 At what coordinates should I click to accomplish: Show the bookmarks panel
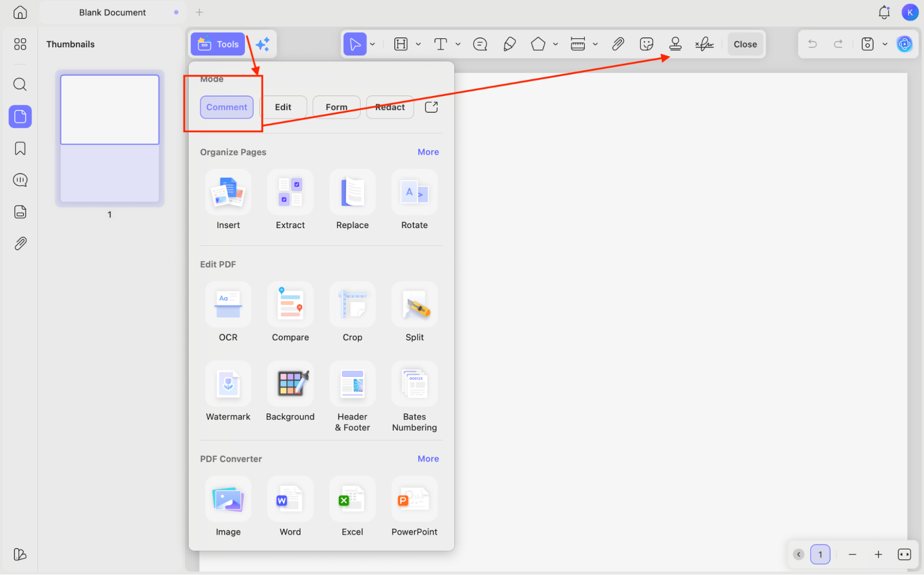tap(20, 149)
